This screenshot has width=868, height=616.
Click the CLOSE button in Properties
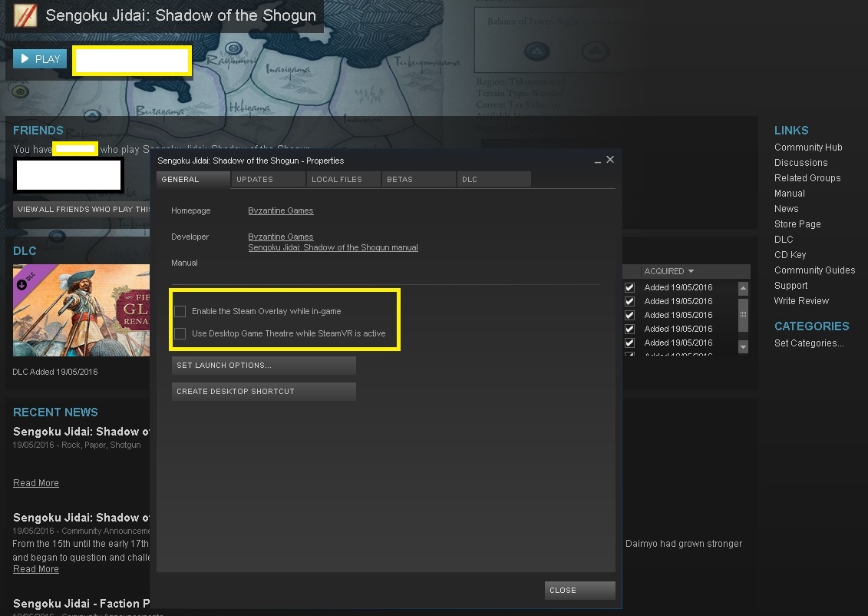[x=579, y=591]
